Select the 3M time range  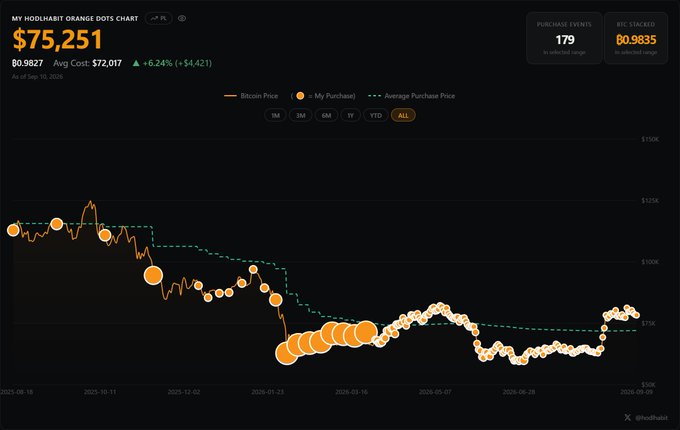(301, 115)
